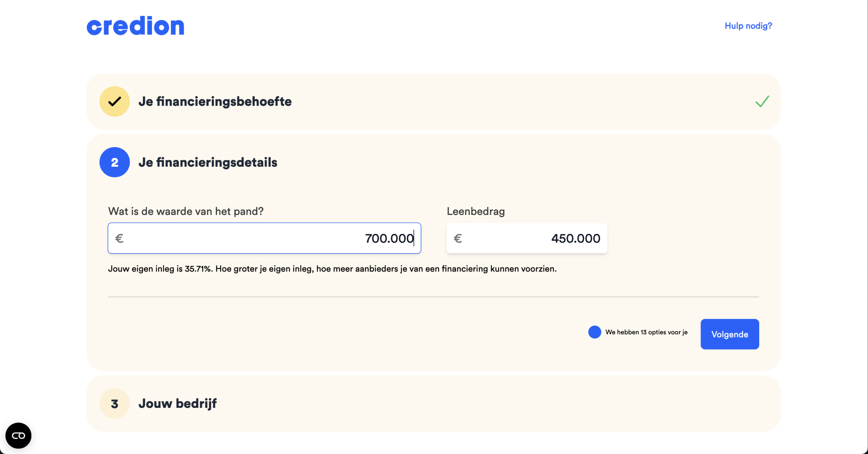Click the green checkmark on the completed step
The height and width of the screenshot is (454, 868).
tap(763, 101)
